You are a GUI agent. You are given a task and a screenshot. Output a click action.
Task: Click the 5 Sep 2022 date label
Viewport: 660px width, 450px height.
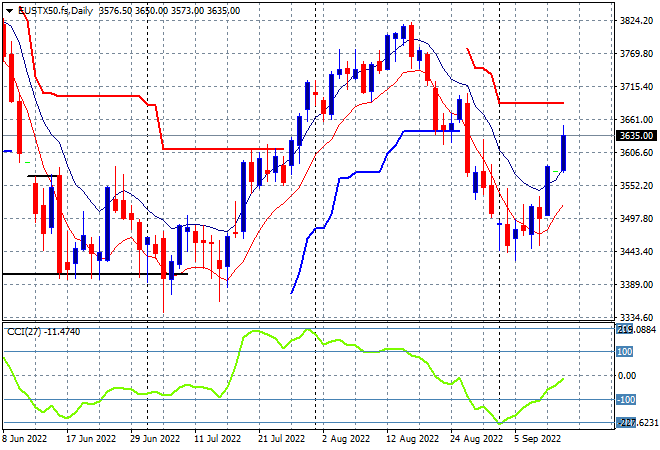538,439
